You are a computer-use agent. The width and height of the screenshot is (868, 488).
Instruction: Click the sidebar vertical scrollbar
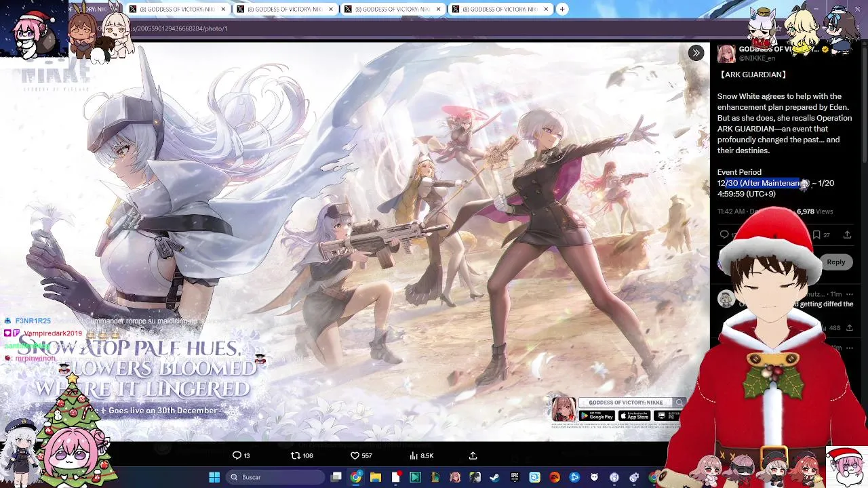tap(864, 102)
